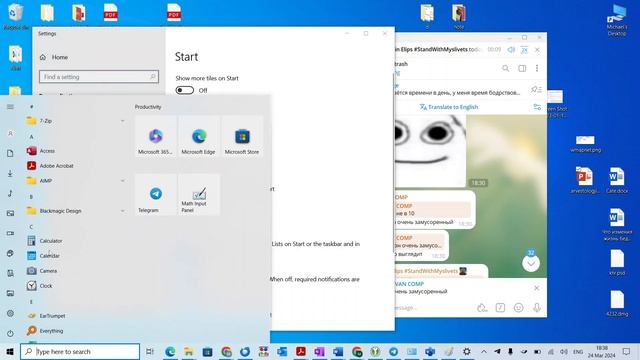Open Telegram from the taskbar
Screen dimensions: 640x360
click(393, 351)
